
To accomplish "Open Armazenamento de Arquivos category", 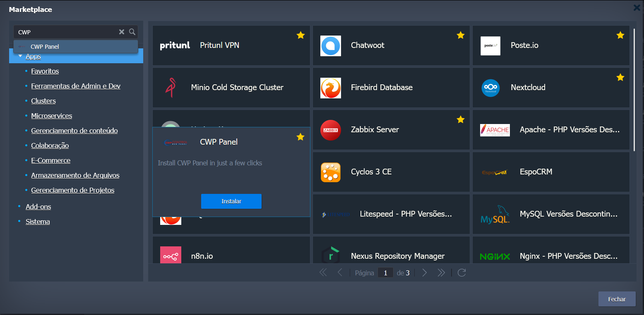I will click(x=75, y=175).
